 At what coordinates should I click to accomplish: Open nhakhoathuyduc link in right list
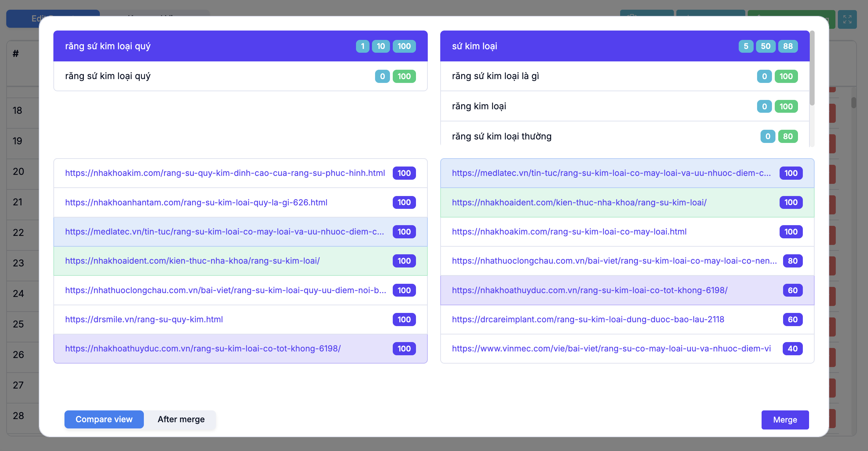[590, 290]
